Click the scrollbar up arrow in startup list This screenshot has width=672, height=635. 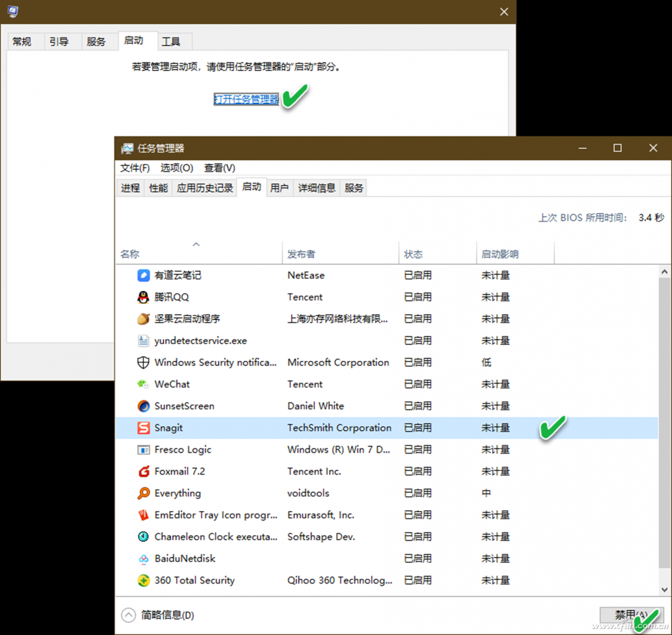(664, 272)
